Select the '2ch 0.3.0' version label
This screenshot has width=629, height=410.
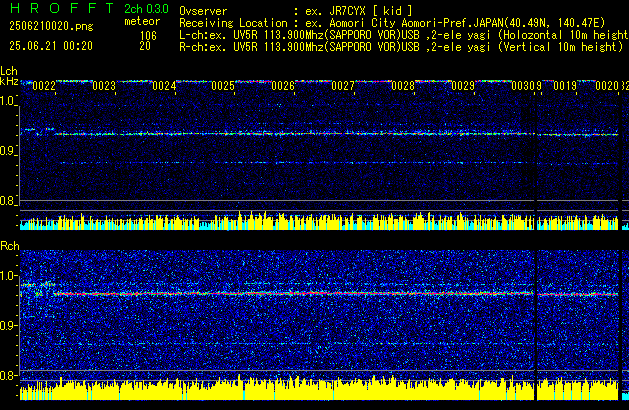pos(146,9)
